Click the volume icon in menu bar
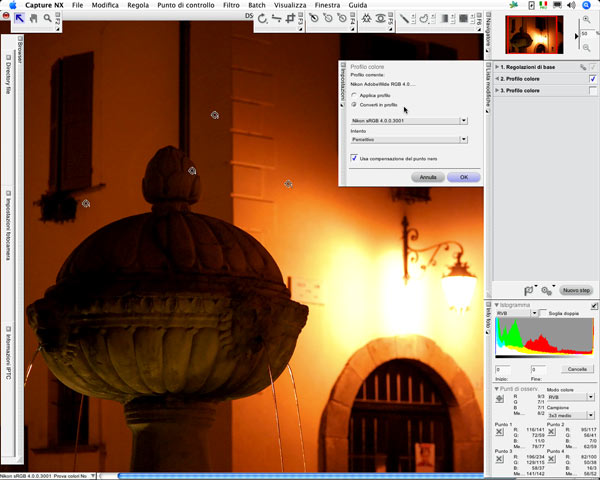 [571, 5]
